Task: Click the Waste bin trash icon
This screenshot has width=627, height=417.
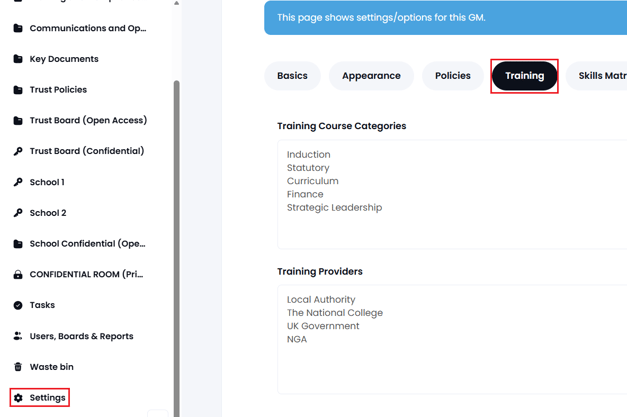Action: click(18, 367)
